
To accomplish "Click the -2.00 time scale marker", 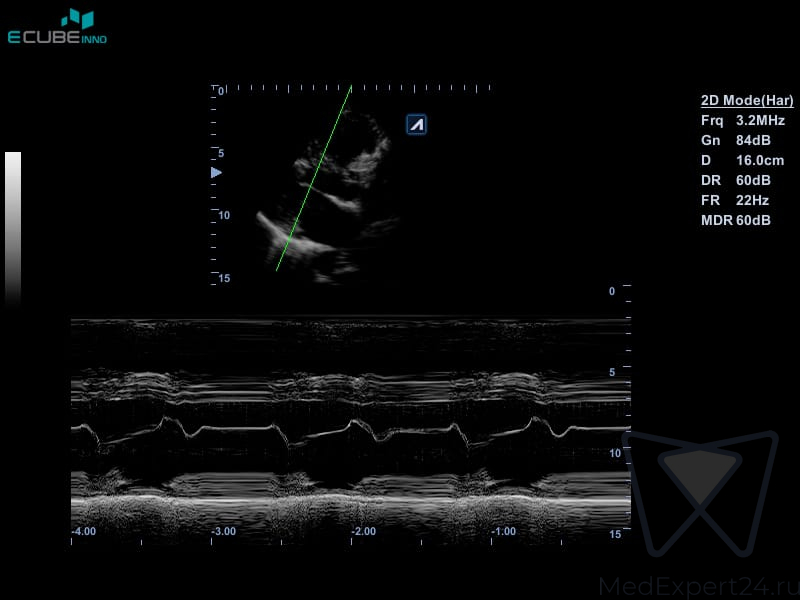I will tap(363, 532).
